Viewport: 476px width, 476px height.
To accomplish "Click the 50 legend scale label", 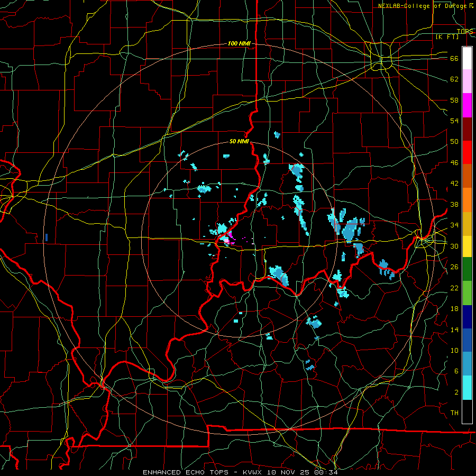I will click(454, 141).
